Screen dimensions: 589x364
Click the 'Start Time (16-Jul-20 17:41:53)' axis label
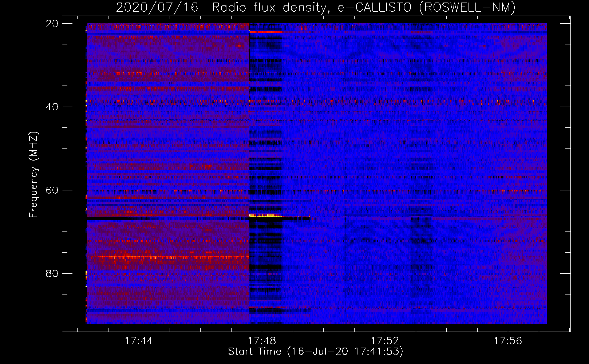[x=316, y=352]
